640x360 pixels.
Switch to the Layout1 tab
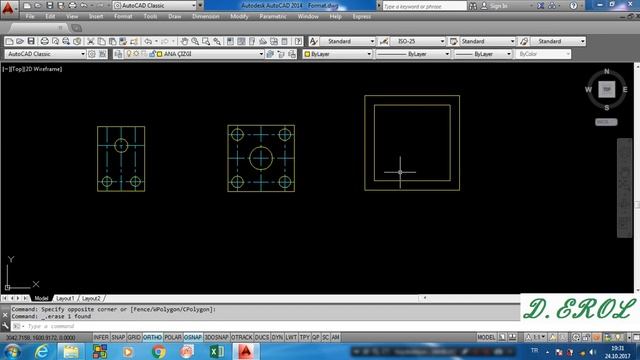click(65, 298)
